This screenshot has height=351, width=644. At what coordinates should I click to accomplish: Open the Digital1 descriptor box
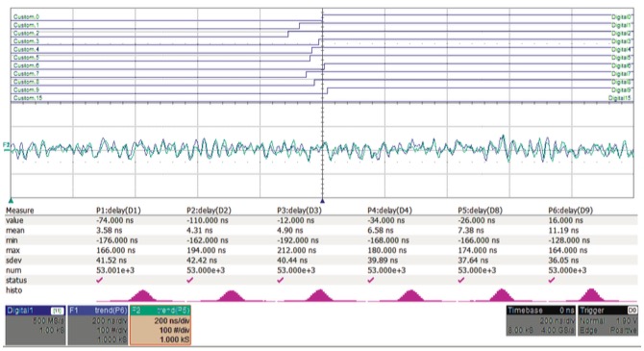pyautogui.click(x=36, y=325)
